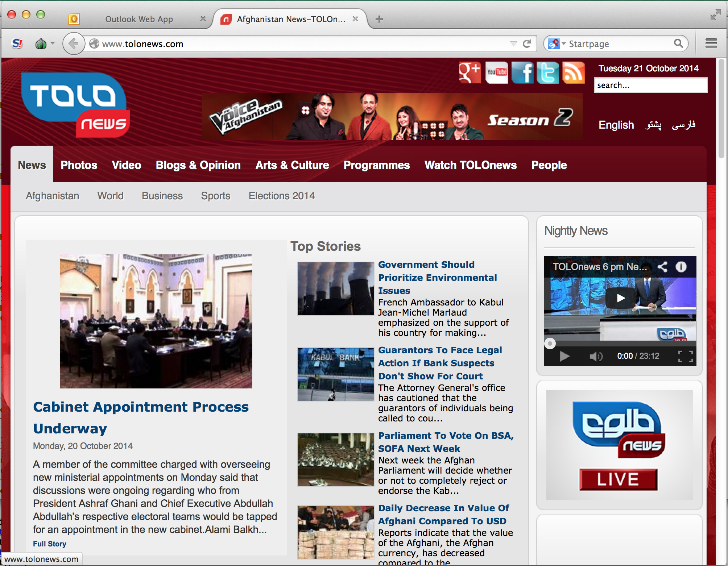
Task: Switch site language to Pashto
Action: point(653,125)
